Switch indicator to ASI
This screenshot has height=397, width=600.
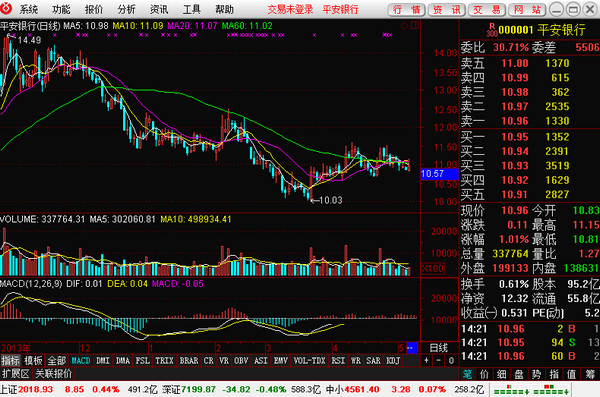tap(261, 361)
